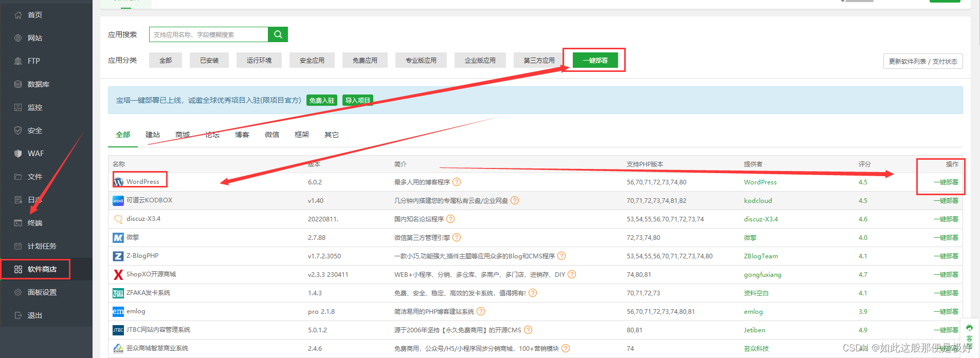Image resolution: width=980 pixels, height=358 pixels.
Task: Filter by 运行环境 category
Action: [x=259, y=60]
